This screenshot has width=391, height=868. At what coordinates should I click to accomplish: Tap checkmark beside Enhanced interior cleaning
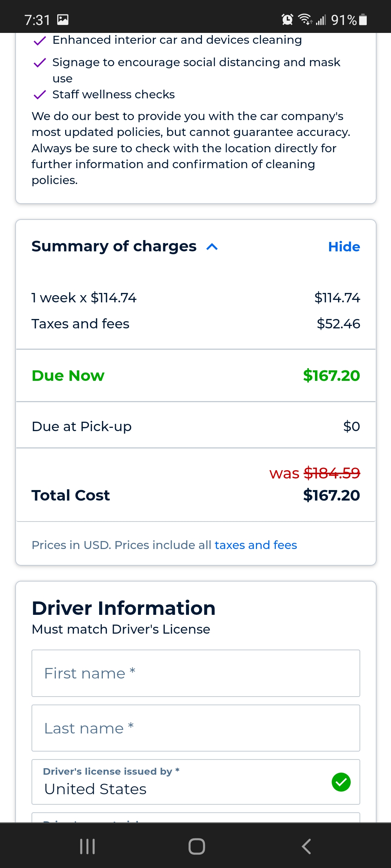click(x=39, y=41)
